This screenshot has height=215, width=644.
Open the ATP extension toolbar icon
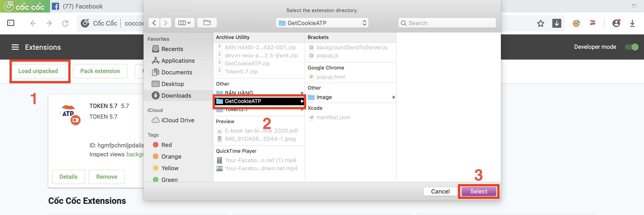(593, 23)
